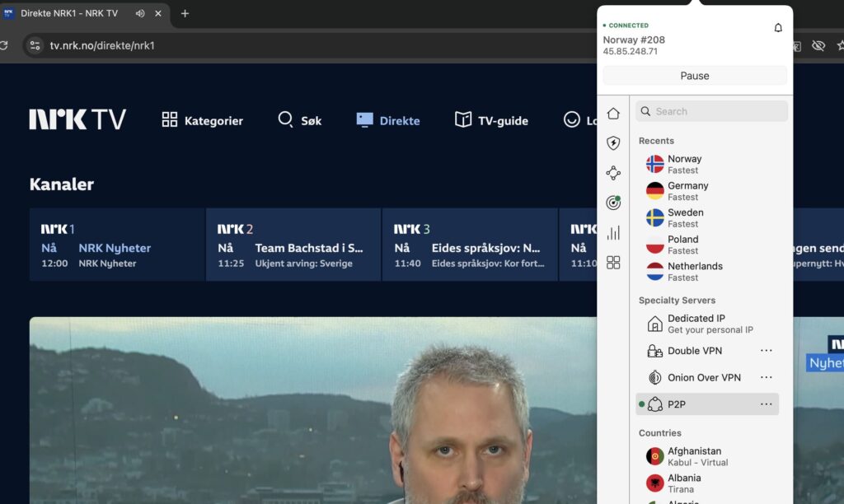Open a new browser tab
The width and height of the screenshot is (844, 504).
[185, 13]
